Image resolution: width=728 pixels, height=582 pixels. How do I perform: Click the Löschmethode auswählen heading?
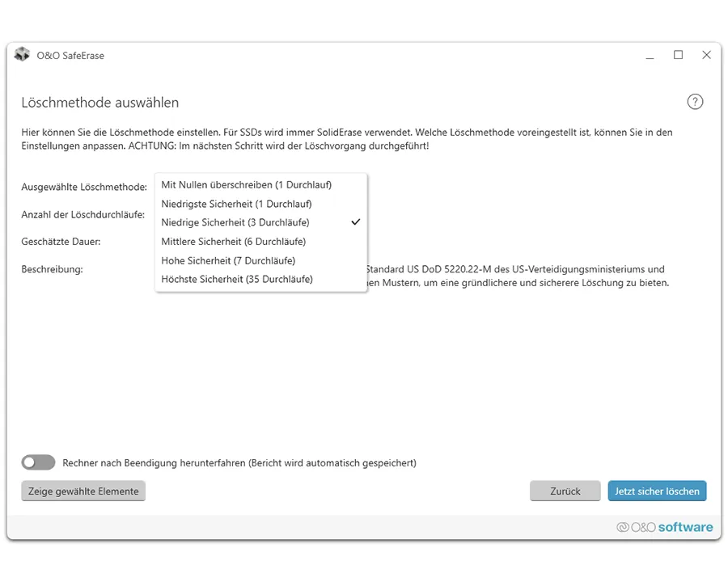99,102
